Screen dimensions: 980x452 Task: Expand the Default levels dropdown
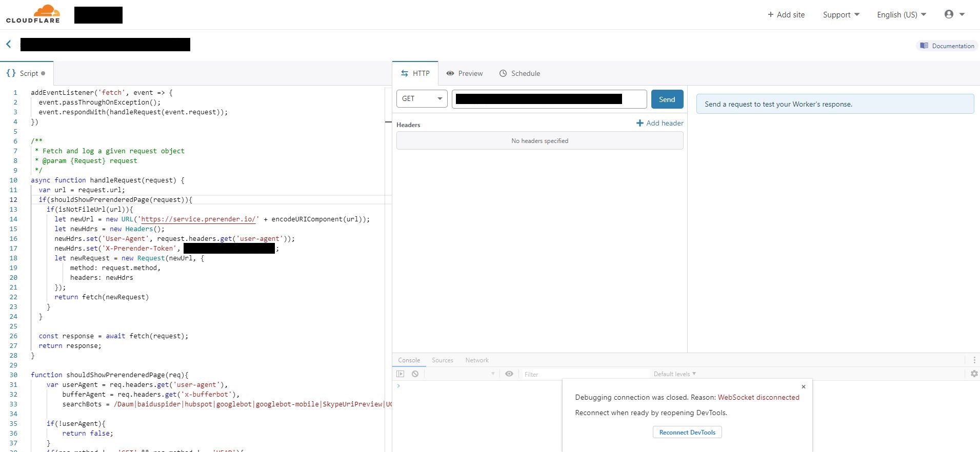pos(675,374)
